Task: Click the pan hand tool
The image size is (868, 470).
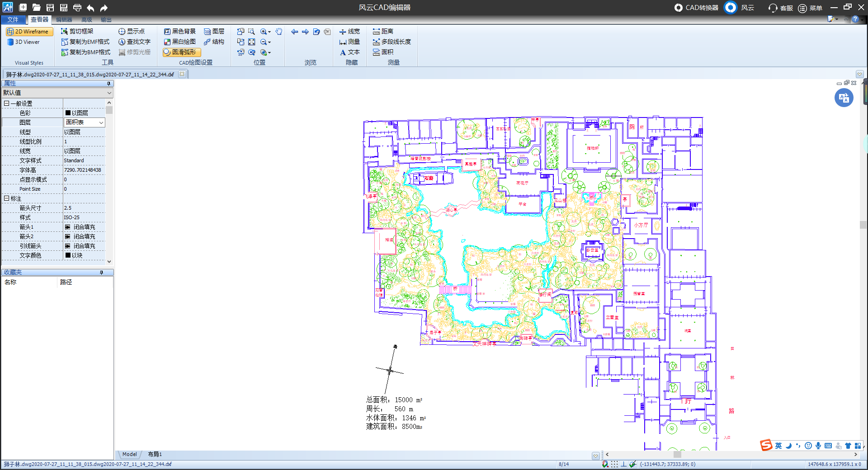Action: (279, 32)
